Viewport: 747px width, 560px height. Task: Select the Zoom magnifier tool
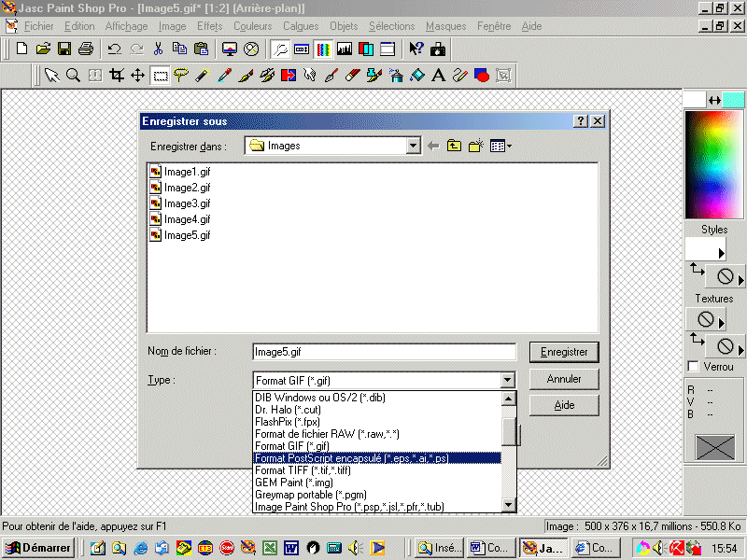pyautogui.click(x=73, y=76)
